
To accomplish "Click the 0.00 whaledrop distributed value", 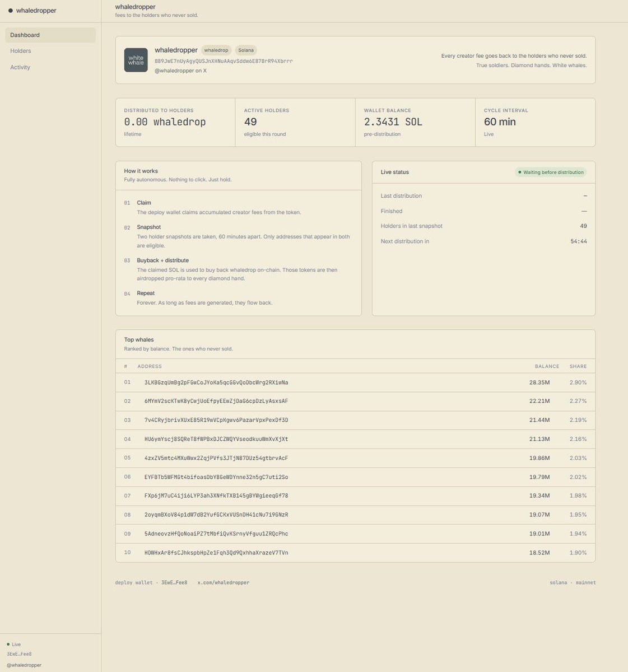I will tap(165, 122).
